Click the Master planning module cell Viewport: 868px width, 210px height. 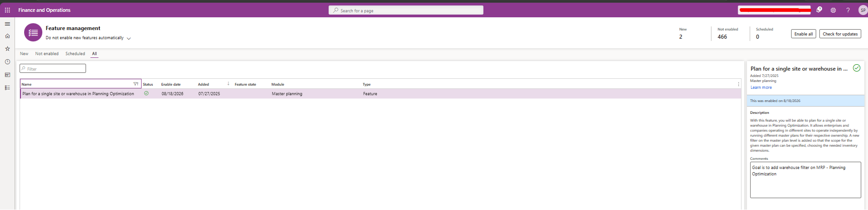[287, 94]
